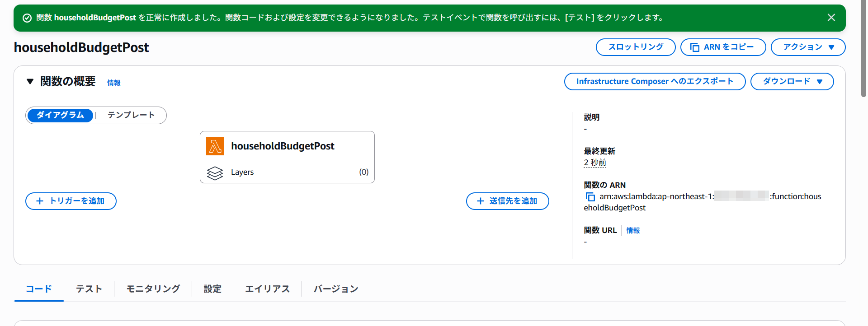Collapse the 関数の概要 section
This screenshot has height=326, width=868.
[30, 82]
